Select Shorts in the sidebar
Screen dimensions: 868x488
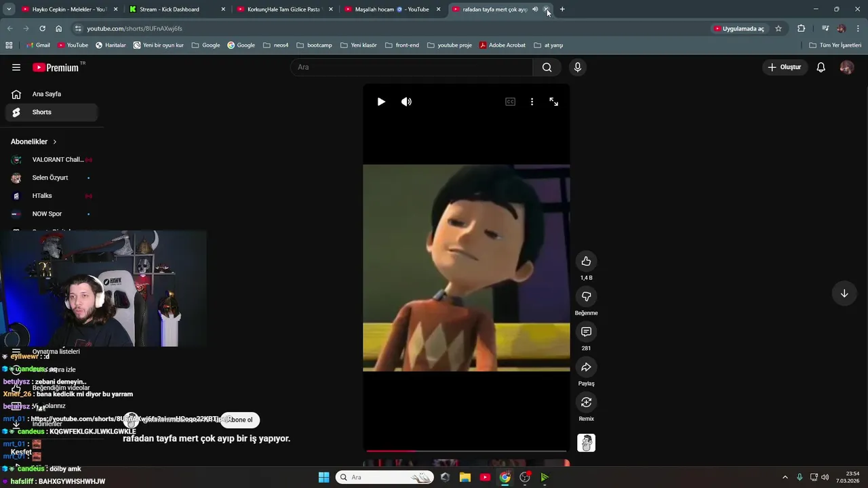52,112
